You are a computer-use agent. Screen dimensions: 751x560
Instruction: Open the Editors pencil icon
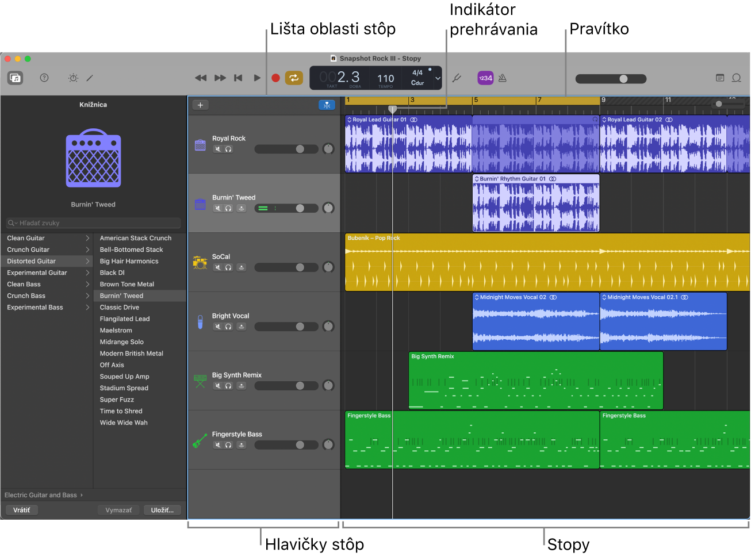click(x=90, y=78)
